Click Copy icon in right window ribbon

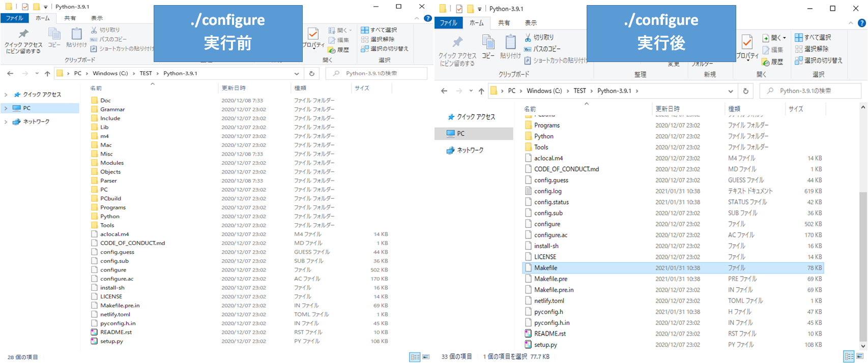click(488, 47)
